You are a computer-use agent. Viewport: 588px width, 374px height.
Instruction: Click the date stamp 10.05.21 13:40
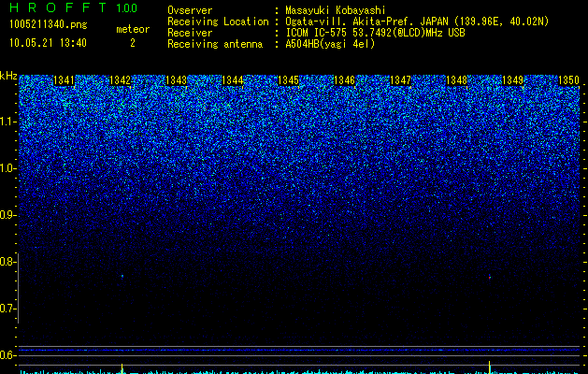coord(48,43)
